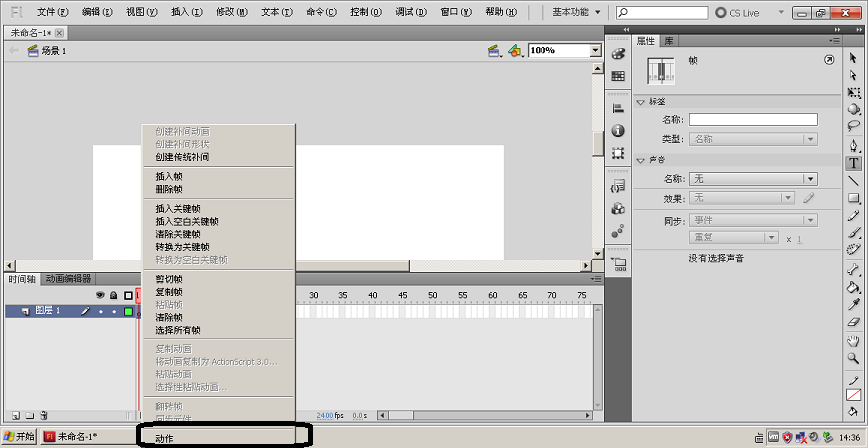This screenshot has height=448, width=868.
Task: Click the New Folder layer icon
Action: (30, 415)
